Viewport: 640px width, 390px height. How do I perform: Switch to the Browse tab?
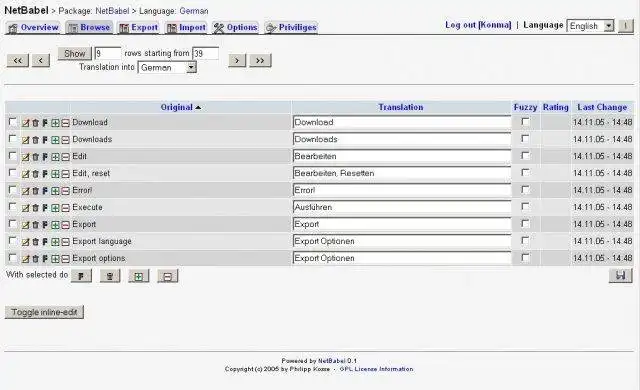pyautogui.click(x=89, y=27)
